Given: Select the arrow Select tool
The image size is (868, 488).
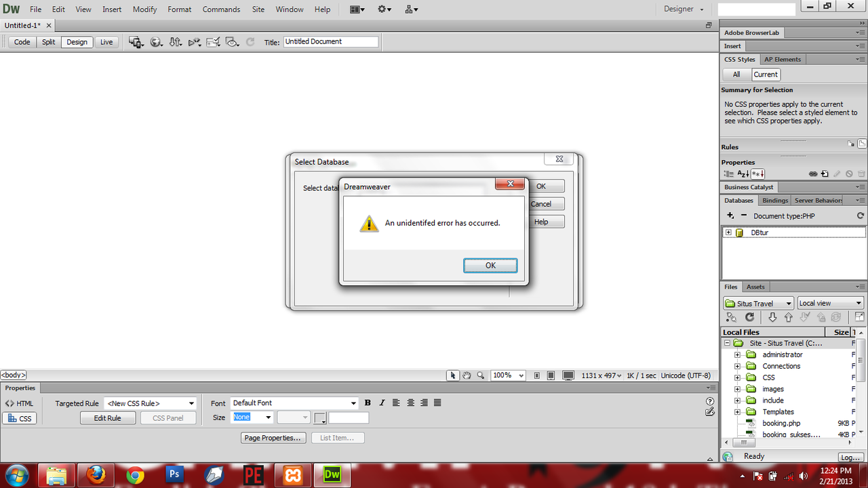Looking at the screenshot, I should [x=453, y=375].
